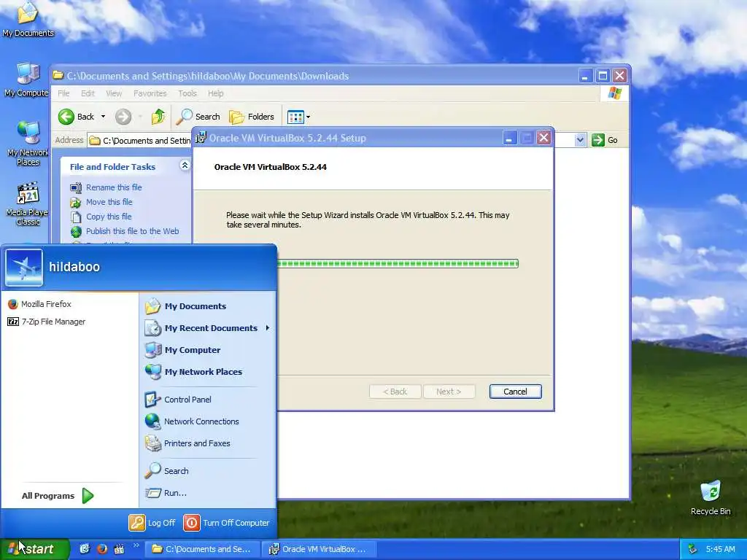Screen dimensions: 747x560
Task: Open My Network Places desktop icon
Action: click(x=28, y=143)
